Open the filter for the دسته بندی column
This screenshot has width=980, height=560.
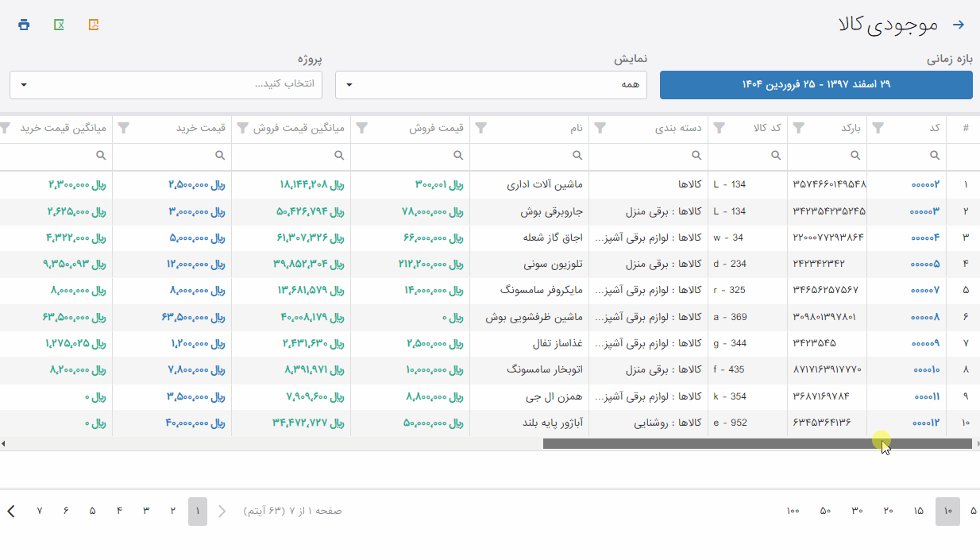(x=600, y=128)
